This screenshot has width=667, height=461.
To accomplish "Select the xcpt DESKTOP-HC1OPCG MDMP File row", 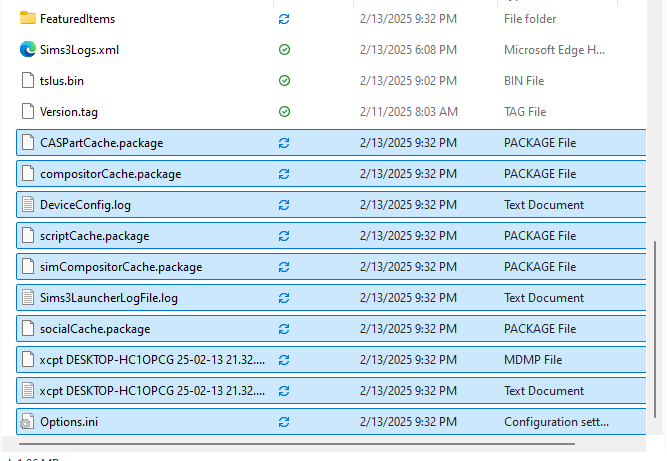I will (331, 360).
